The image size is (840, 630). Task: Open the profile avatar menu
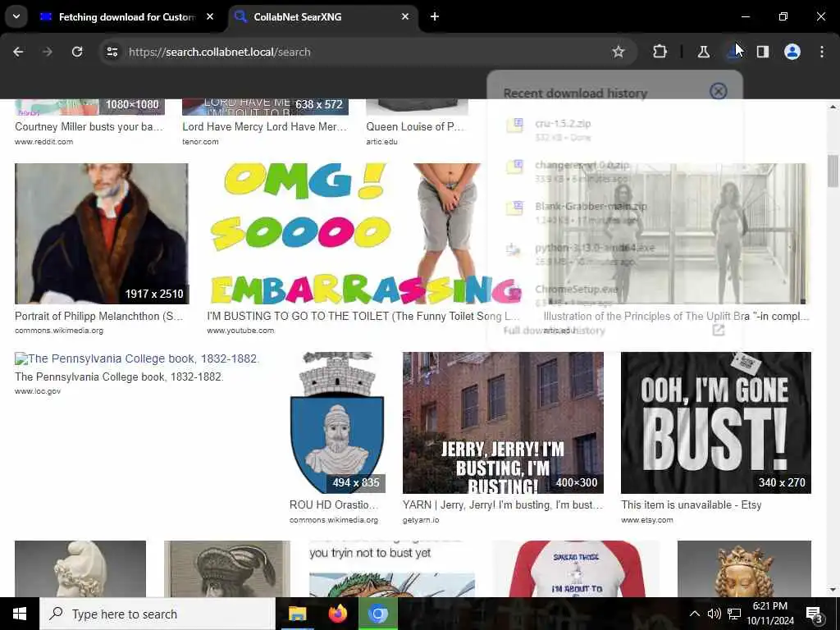tap(792, 52)
